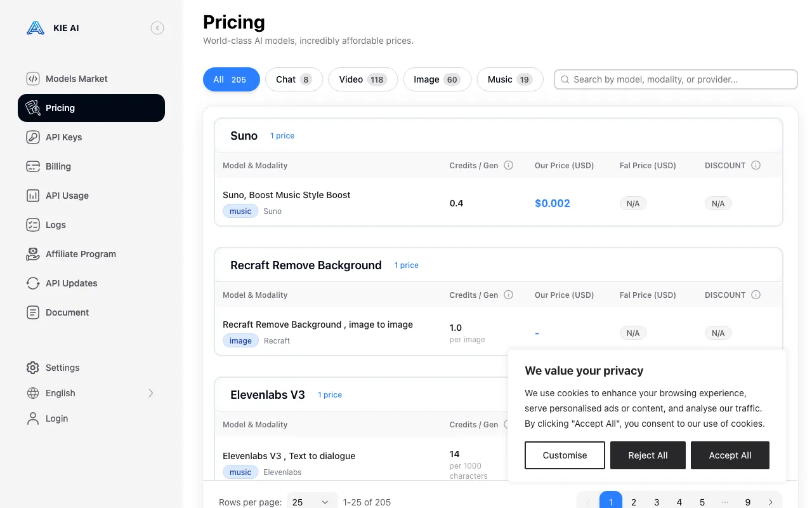Screen dimensions: 812x508
Task: Click the KIE AI logo icon
Action: coord(36,28)
